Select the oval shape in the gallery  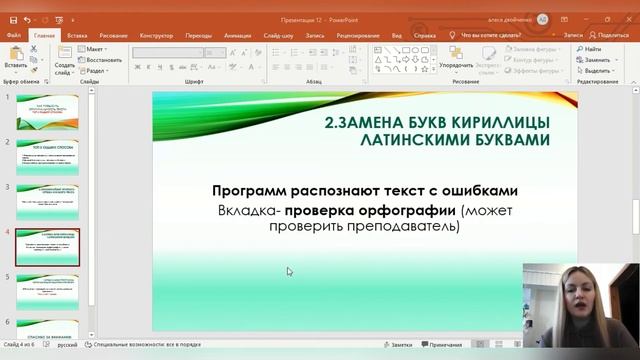[415, 50]
